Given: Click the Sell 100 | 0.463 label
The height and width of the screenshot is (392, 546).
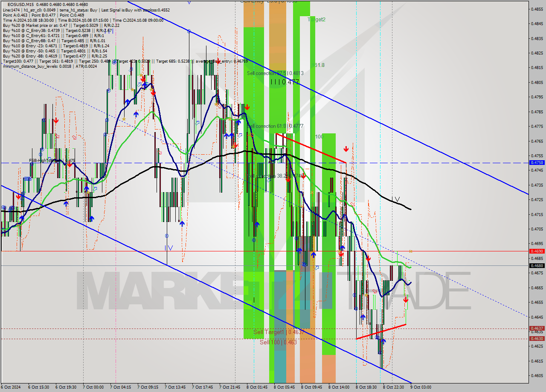Looking at the screenshot, I should 278,342.
